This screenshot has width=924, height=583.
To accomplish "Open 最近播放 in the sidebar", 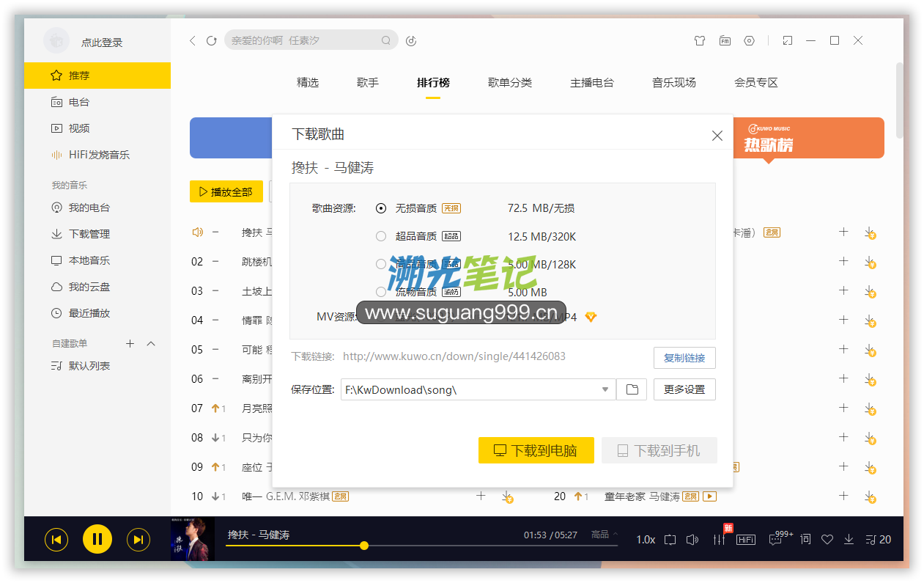I will [97, 313].
